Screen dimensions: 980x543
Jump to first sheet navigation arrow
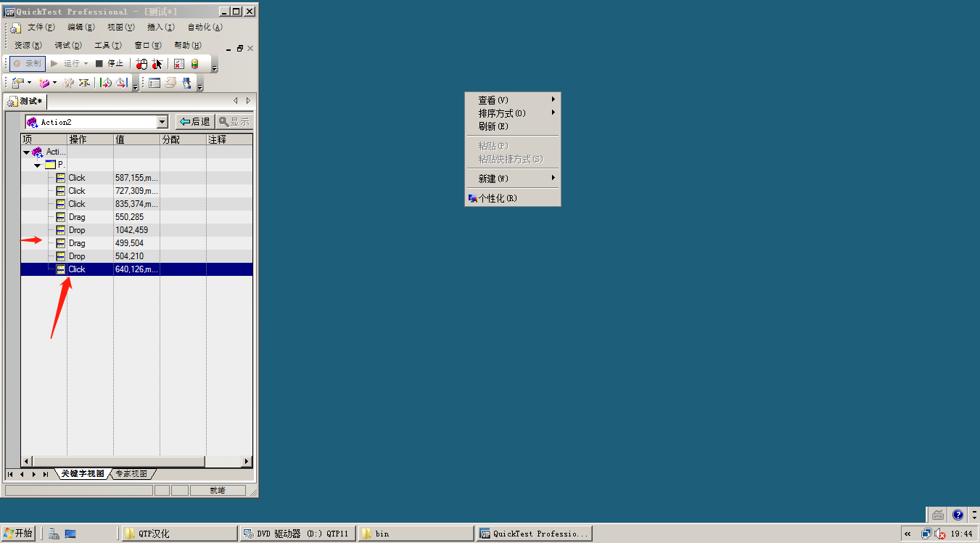[x=11, y=474]
